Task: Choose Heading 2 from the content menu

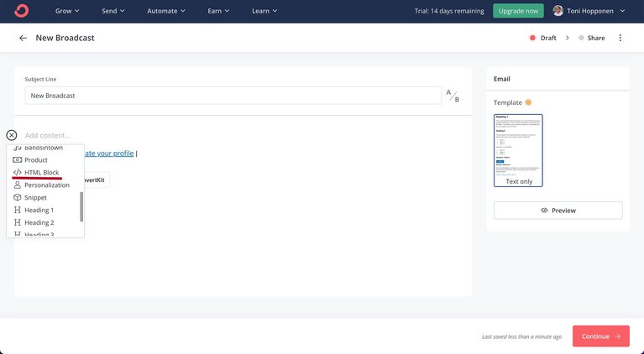Action: click(x=45, y=222)
